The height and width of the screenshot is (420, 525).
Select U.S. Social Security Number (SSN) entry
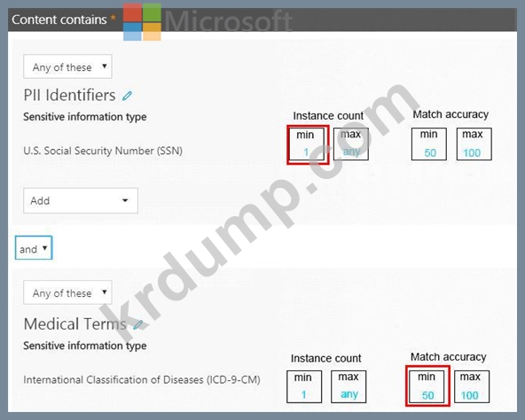point(103,151)
